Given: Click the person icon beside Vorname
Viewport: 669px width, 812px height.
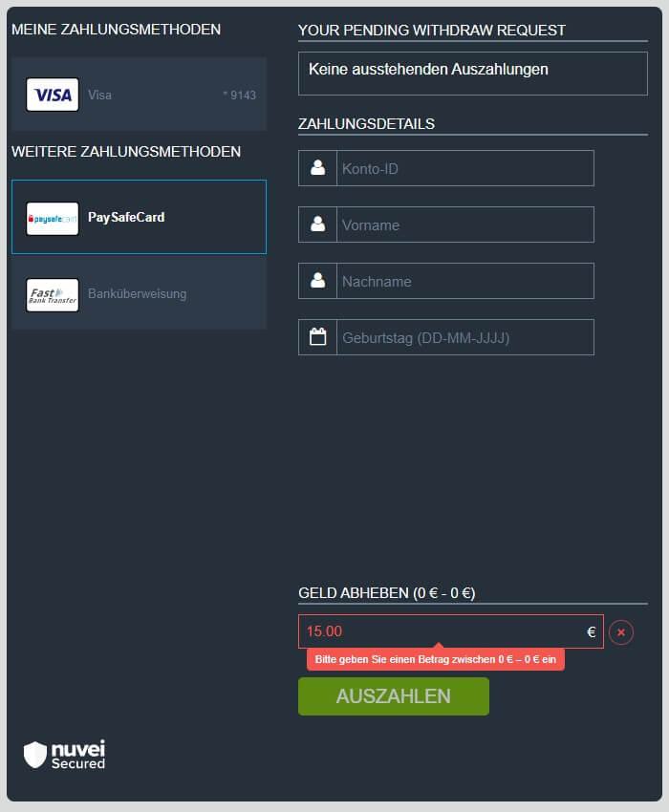Looking at the screenshot, I should (x=318, y=224).
